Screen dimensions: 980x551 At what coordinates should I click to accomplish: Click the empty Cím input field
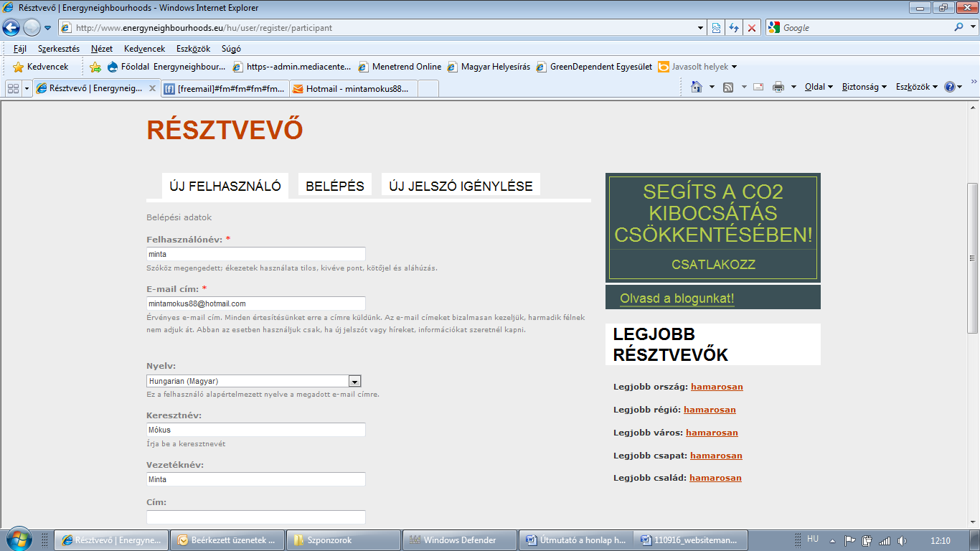(256, 517)
